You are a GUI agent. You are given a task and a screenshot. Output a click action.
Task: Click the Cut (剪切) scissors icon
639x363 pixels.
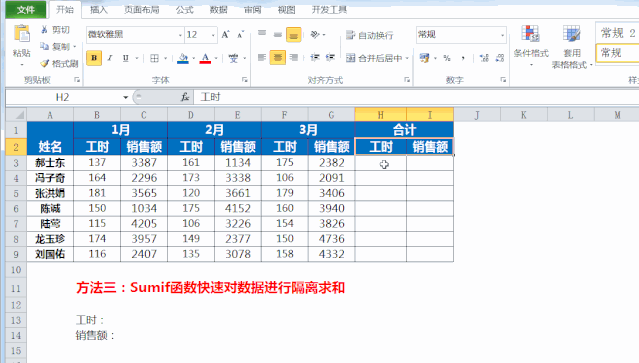coord(44,30)
